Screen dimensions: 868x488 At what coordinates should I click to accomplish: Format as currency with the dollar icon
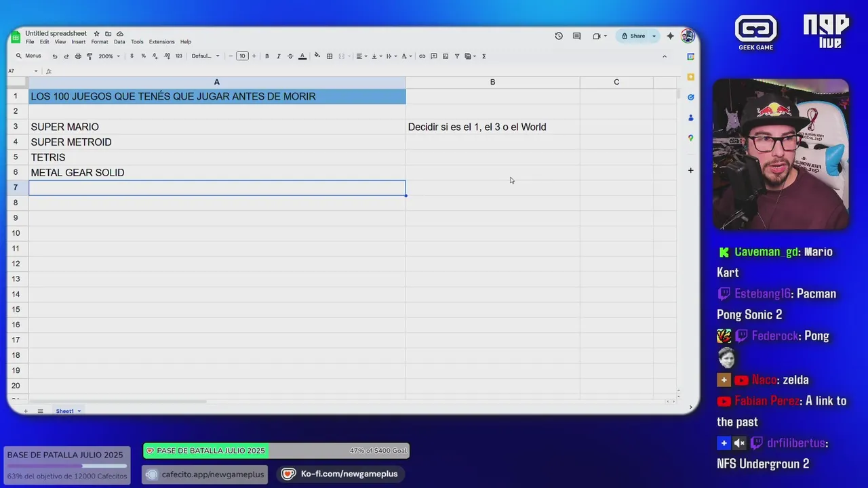tap(132, 56)
